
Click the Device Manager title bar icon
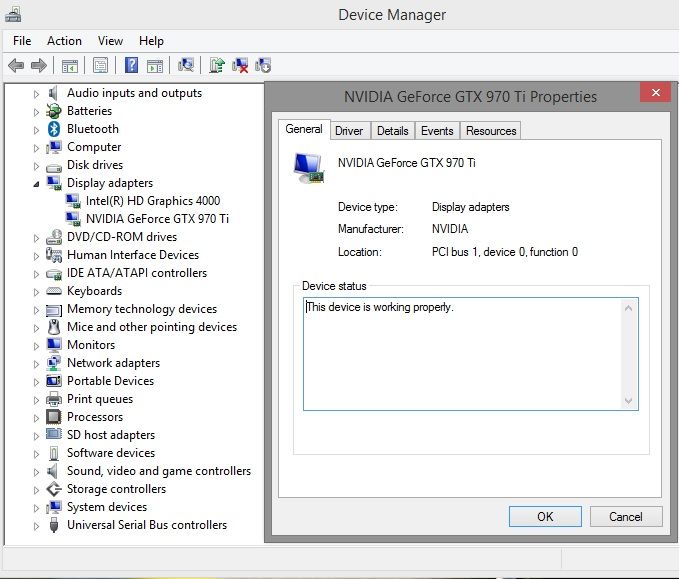tap(13, 15)
